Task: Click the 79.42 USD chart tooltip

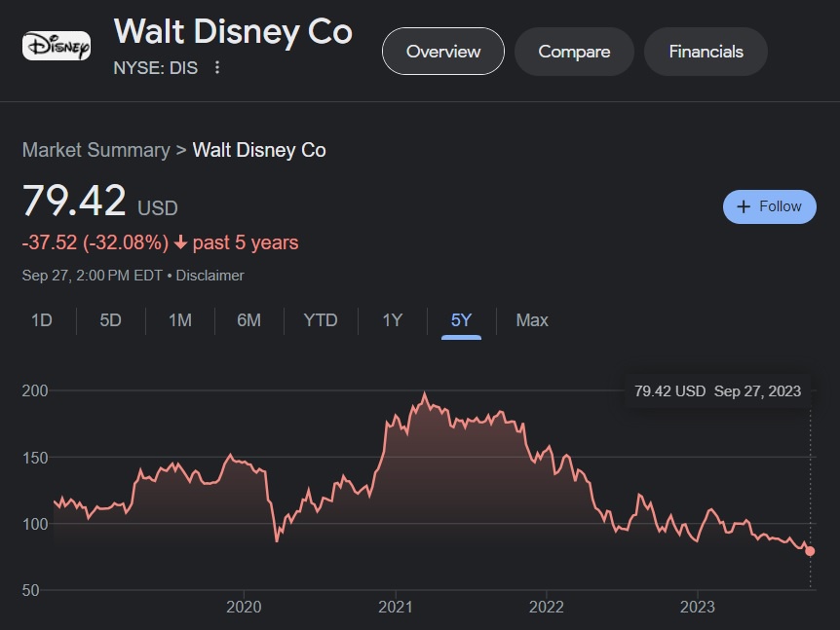Action: point(717,391)
